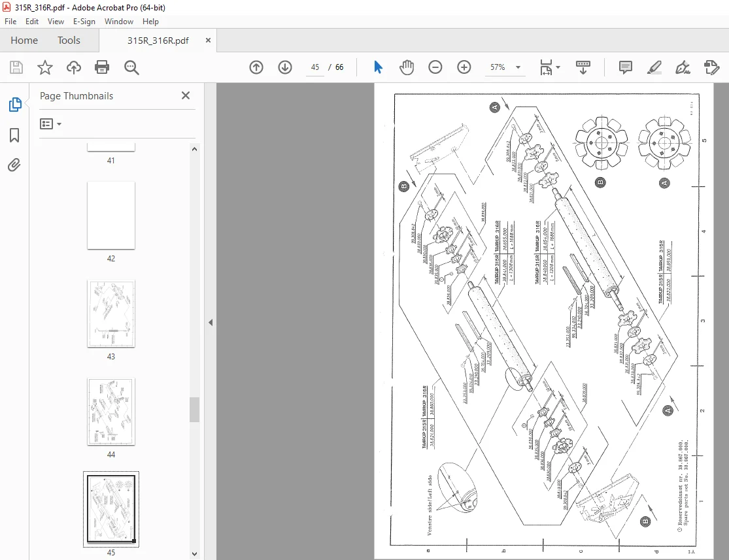Activate the Hand pan tool
729x560 pixels.
click(406, 67)
